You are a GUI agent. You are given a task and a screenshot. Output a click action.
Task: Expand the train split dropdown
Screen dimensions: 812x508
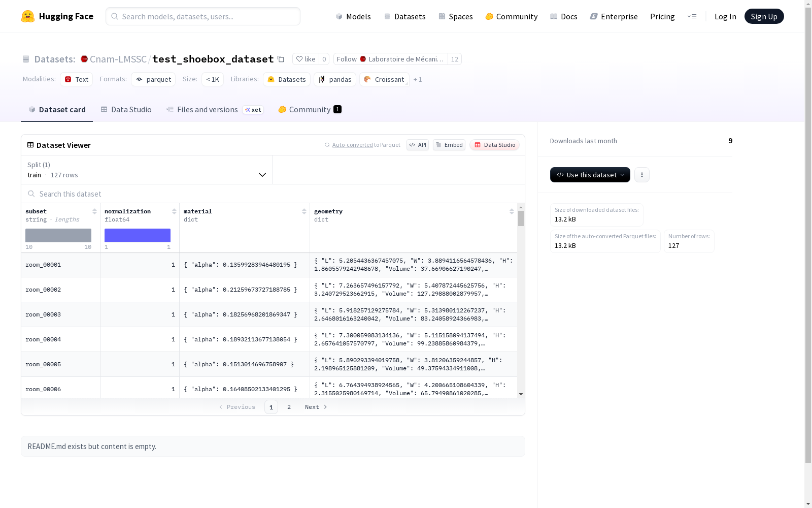(147, 170)
